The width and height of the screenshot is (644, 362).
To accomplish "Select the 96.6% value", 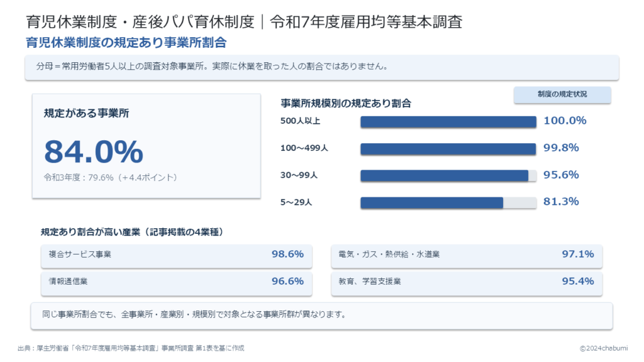I will tap(287, 281).
